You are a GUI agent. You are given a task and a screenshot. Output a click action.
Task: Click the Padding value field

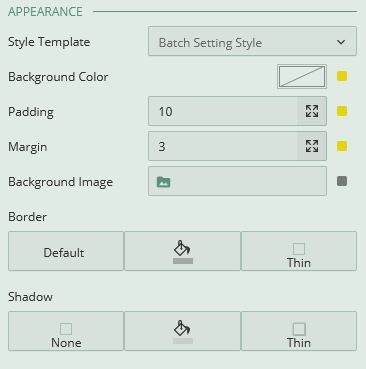pos(223,111)
